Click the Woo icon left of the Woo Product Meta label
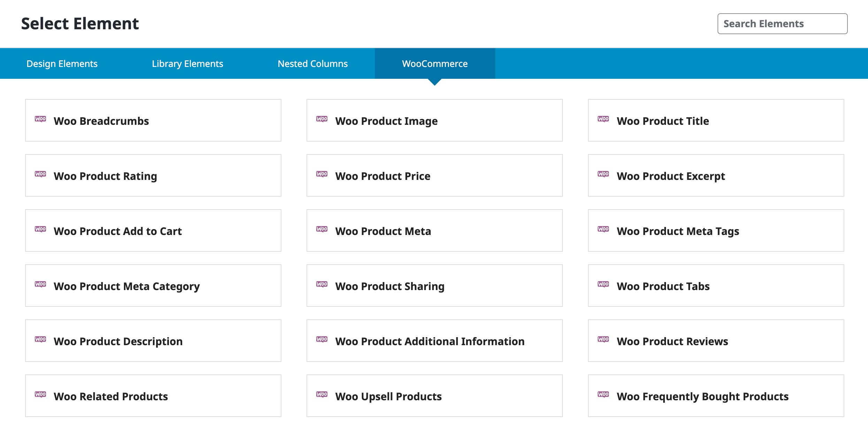The height and width of the screenshot is (440, 868). click(322, 229)
